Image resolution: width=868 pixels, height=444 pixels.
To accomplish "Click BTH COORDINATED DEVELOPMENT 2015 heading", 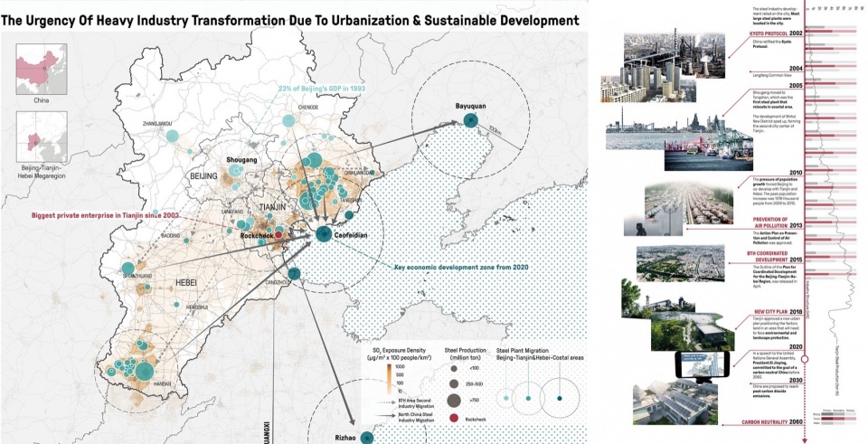I will coord(775,256).
